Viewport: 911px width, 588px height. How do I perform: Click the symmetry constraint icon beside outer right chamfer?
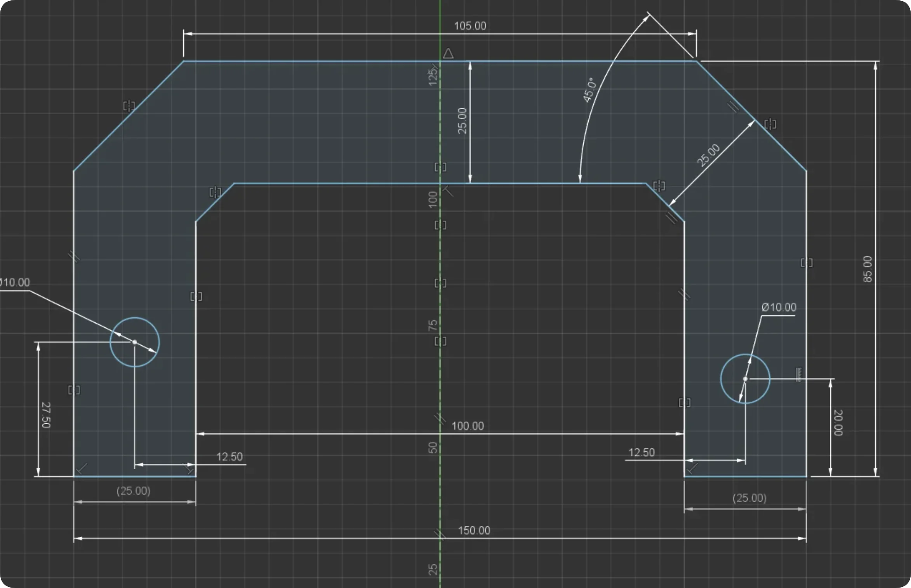pos(770,124)
